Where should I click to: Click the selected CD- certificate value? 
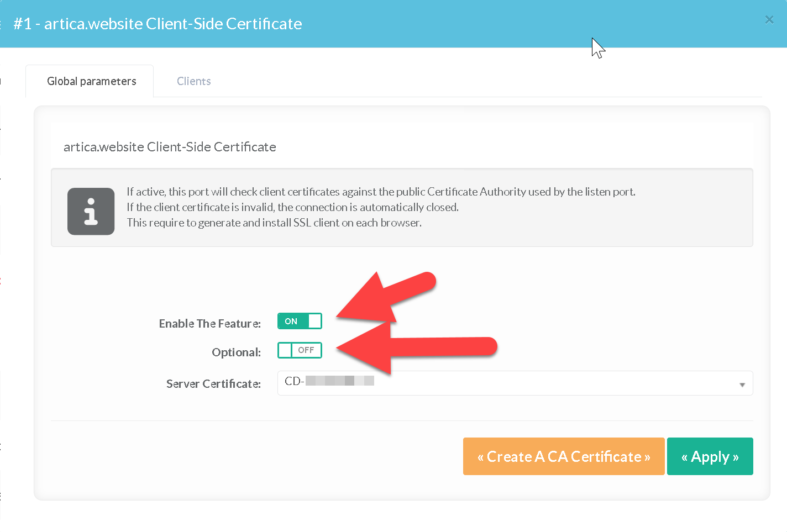coord(329,381)
